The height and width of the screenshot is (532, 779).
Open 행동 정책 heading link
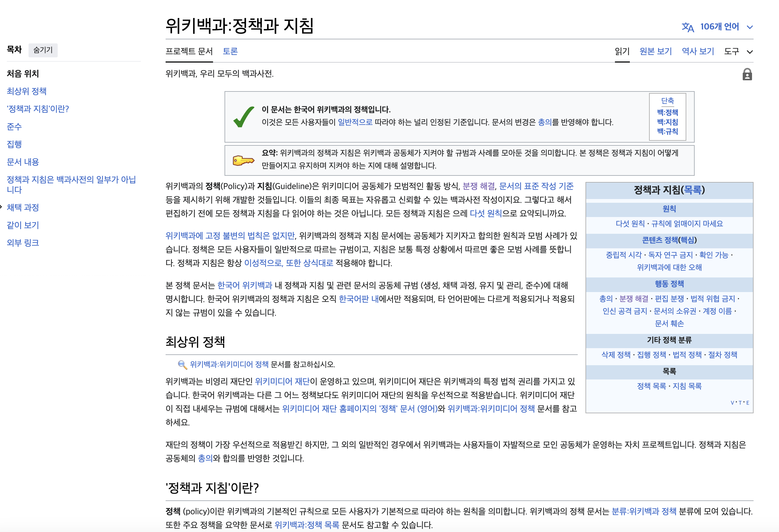[x=669, y=284]
